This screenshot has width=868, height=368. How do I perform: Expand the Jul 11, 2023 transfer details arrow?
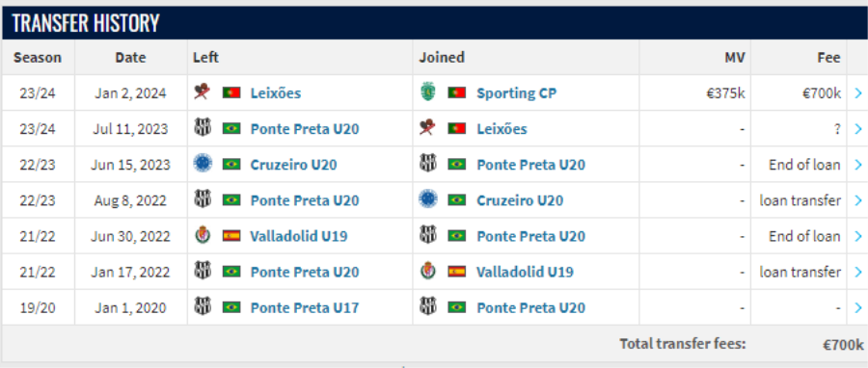tap(858, 129)
